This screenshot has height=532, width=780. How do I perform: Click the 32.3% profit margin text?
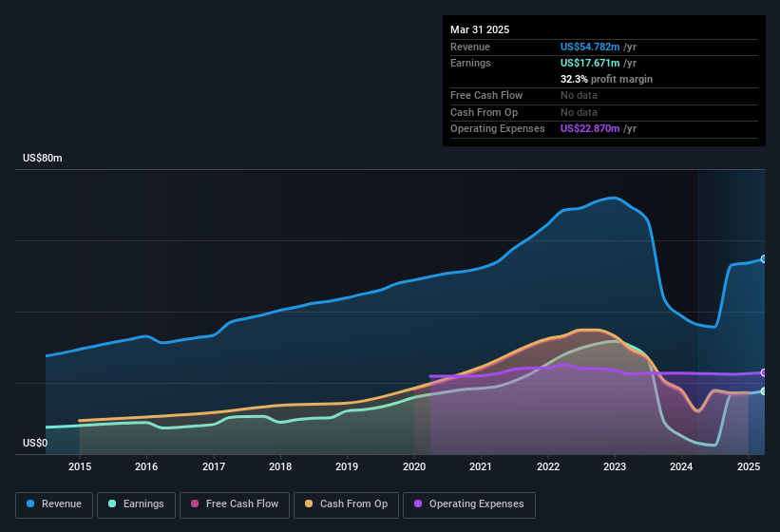click(606, 79)
